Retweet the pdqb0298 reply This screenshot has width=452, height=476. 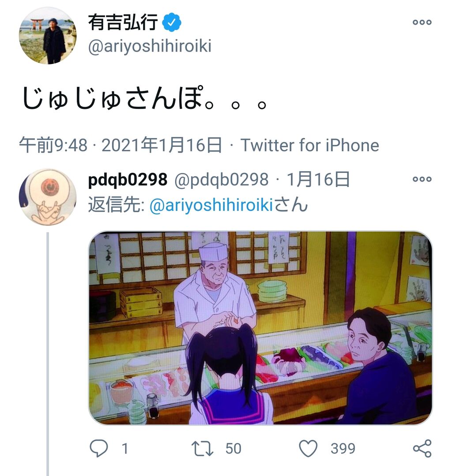[x=202, y=449]
